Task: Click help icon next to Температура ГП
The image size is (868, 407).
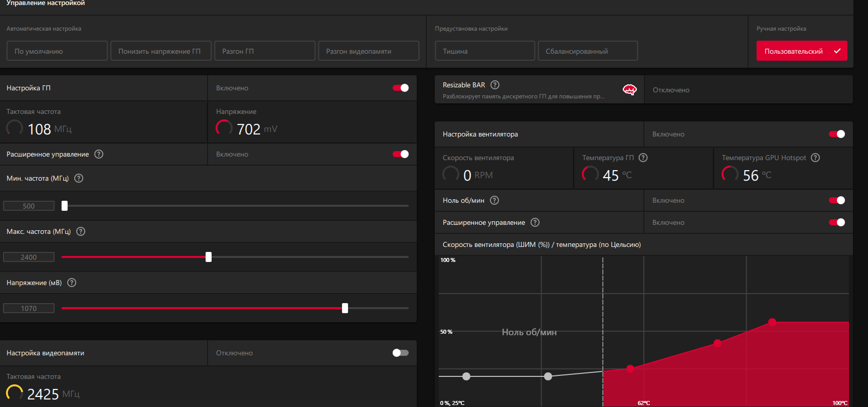Action: point(643,158)
